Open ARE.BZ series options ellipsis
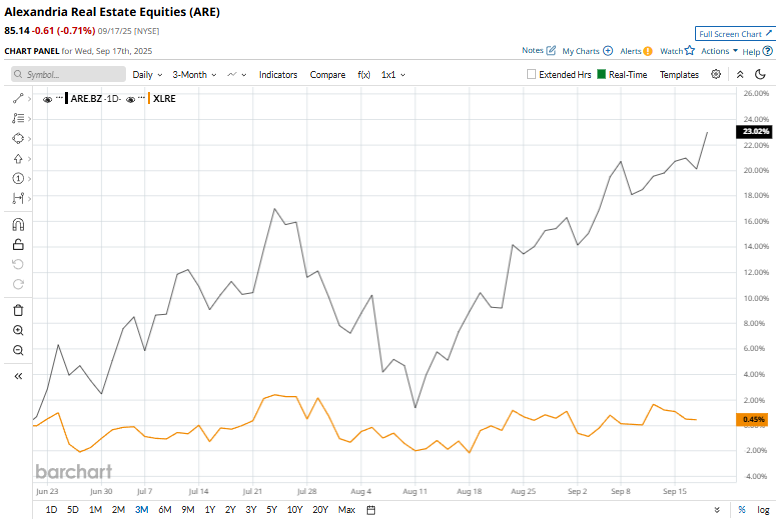The height and width of the screenshot is (522, 776). [x=59, y=98]
